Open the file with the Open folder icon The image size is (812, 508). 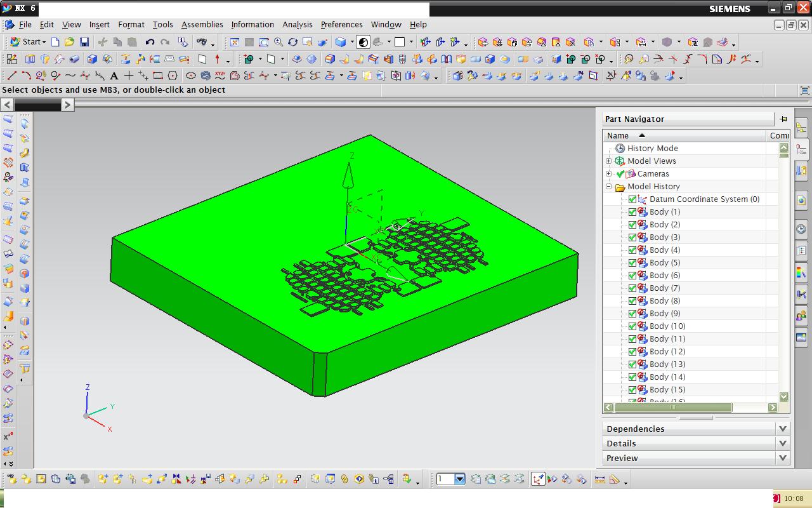[69, 42]
